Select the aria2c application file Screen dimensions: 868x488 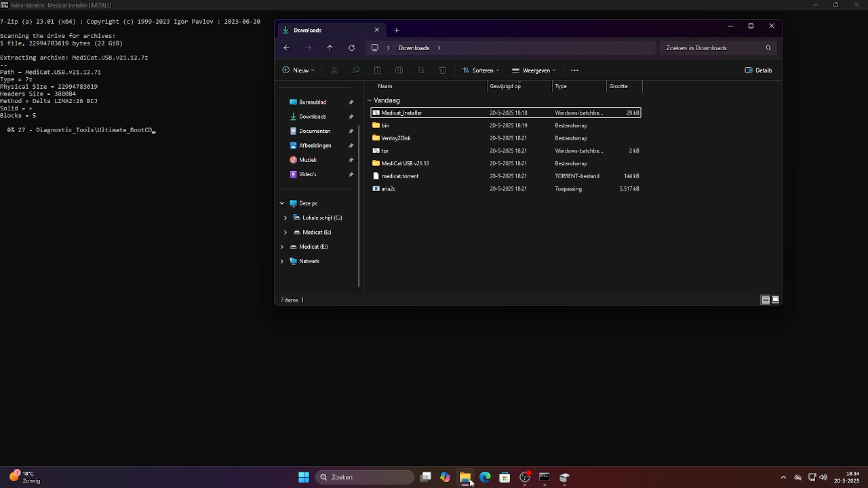click(x=506, y=189)
